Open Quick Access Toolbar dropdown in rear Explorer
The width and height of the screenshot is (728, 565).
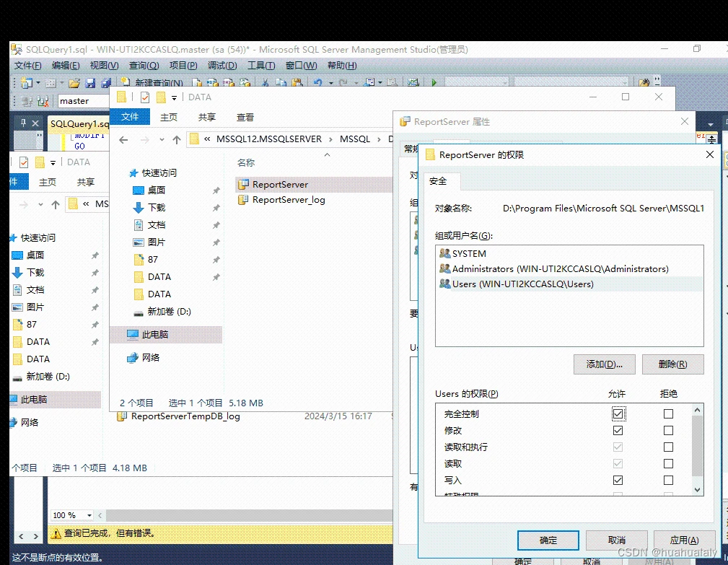click(x=53, y=162)
